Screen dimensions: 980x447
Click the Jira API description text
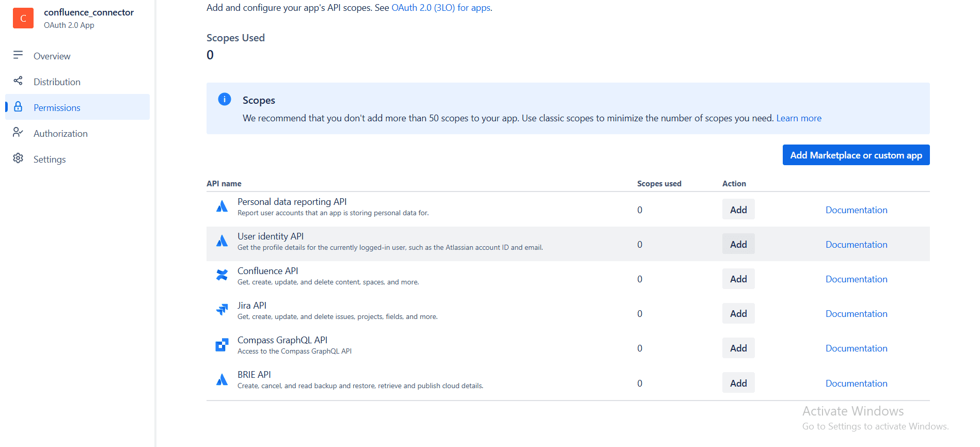(x=337, y=317)
